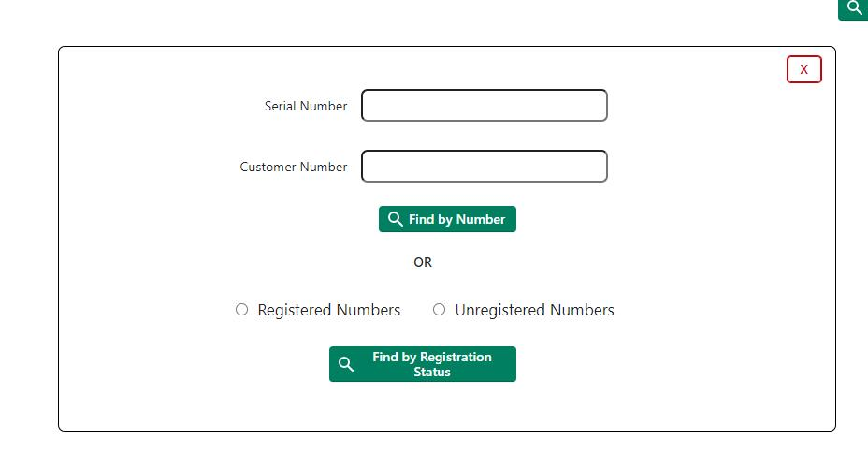
Task: Click the word Status on the registration button
Action: tap(432, 373)
